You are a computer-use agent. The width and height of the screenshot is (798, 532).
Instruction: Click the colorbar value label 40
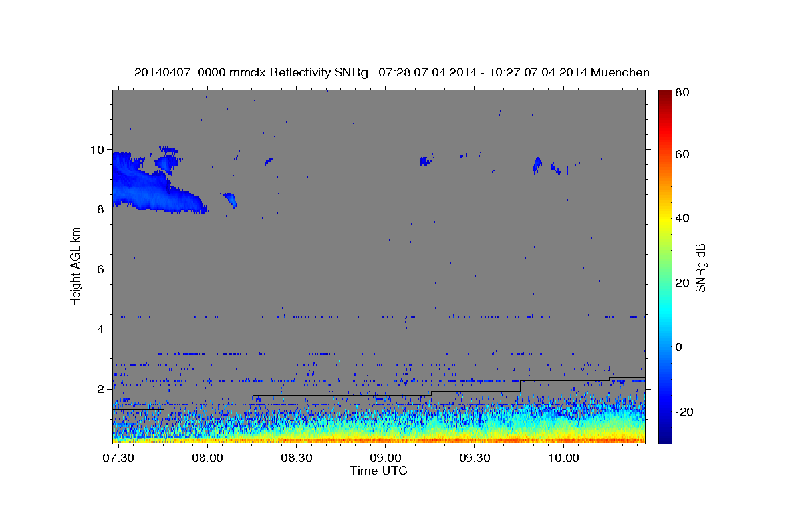point(682,218)
